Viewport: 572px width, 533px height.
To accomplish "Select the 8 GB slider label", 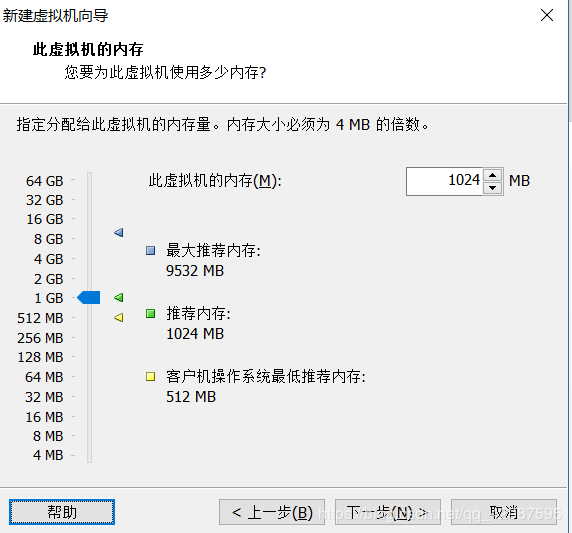I will 49,239.
